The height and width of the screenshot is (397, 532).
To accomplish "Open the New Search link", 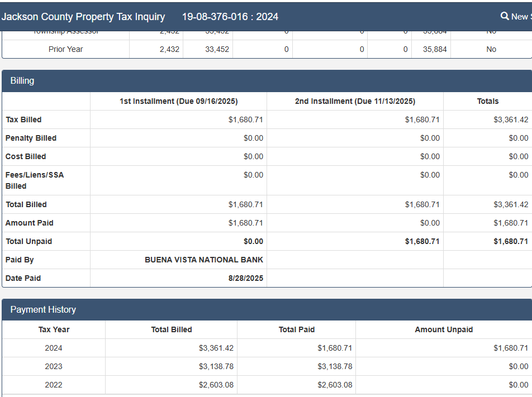I will pyautogui.click(x=521, y=17).
